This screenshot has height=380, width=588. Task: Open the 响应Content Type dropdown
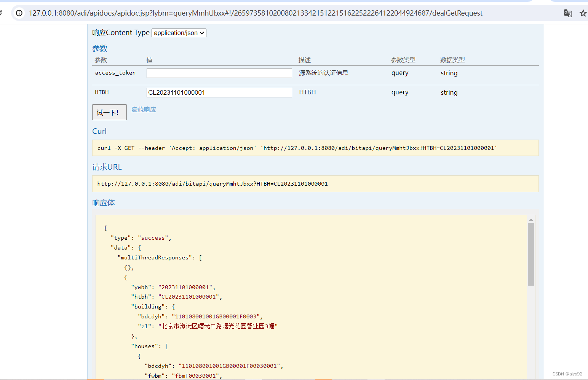click(x=179, y=33)
